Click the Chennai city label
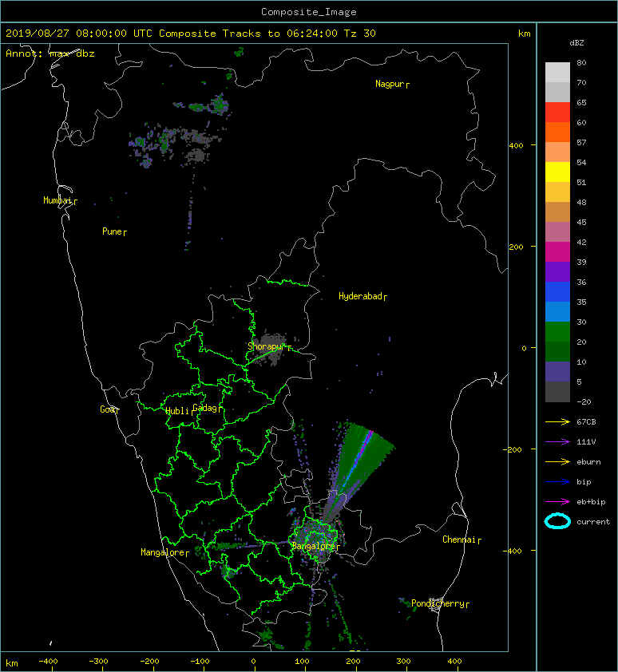This screenshot has height=672, width=618. click(x=462, y=540)
